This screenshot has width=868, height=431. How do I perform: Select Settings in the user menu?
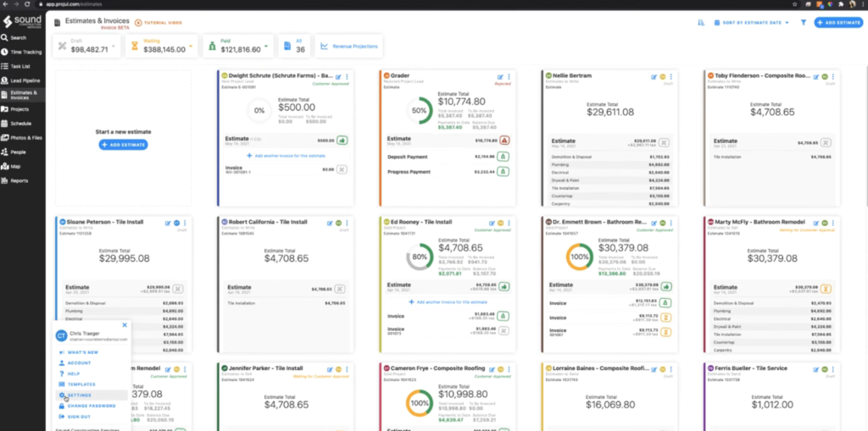(92, 395)
